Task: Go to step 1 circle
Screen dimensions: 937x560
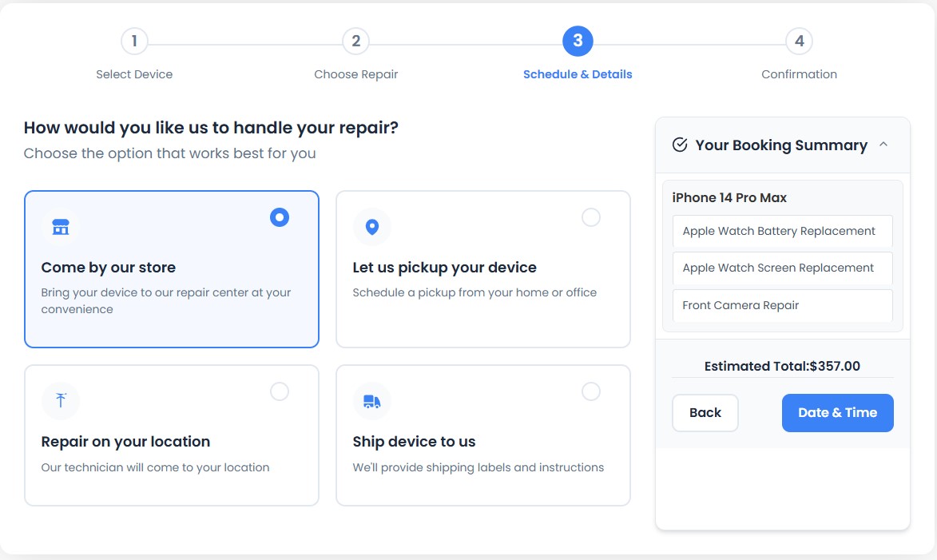Action: pyautogui.click(x=134, y=42)
